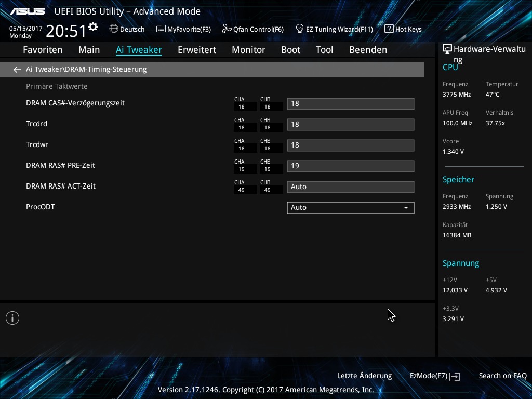Click the Vcore value 1.340 V
Screen dimensions: 532x399
click(453, 152)
